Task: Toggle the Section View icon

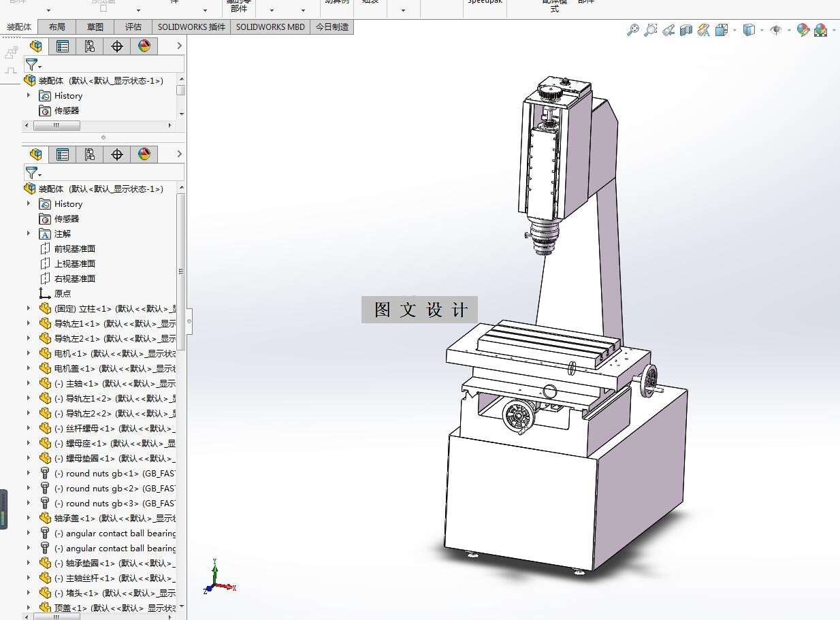Action: coord(686,30)
